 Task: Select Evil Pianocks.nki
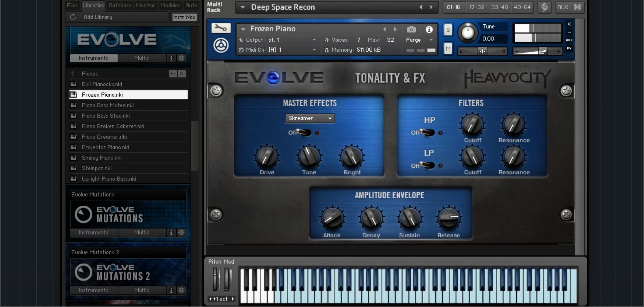129,84
